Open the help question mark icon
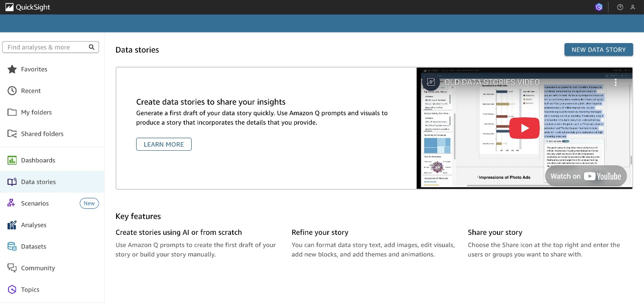 tap(620, 7)
